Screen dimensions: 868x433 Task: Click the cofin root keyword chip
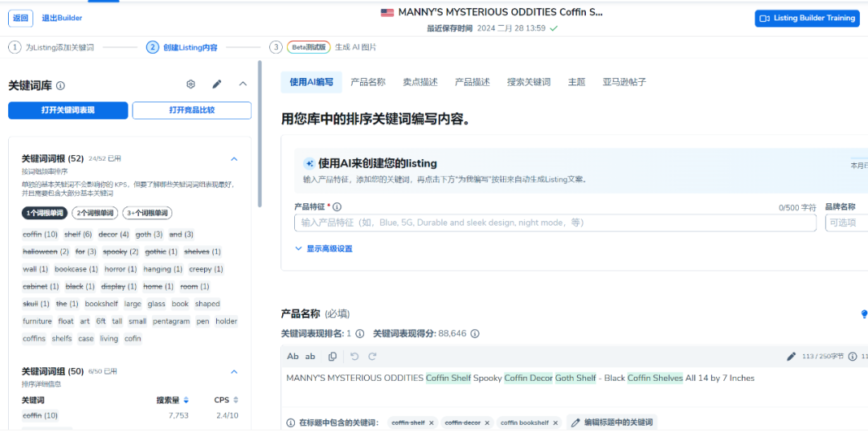pos(133,338)
